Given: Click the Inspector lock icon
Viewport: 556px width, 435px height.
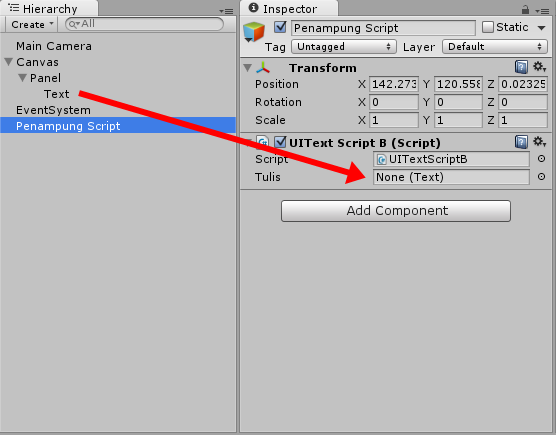Looking at the screenshot, I should pyautogui.click(x=526, y=10).
